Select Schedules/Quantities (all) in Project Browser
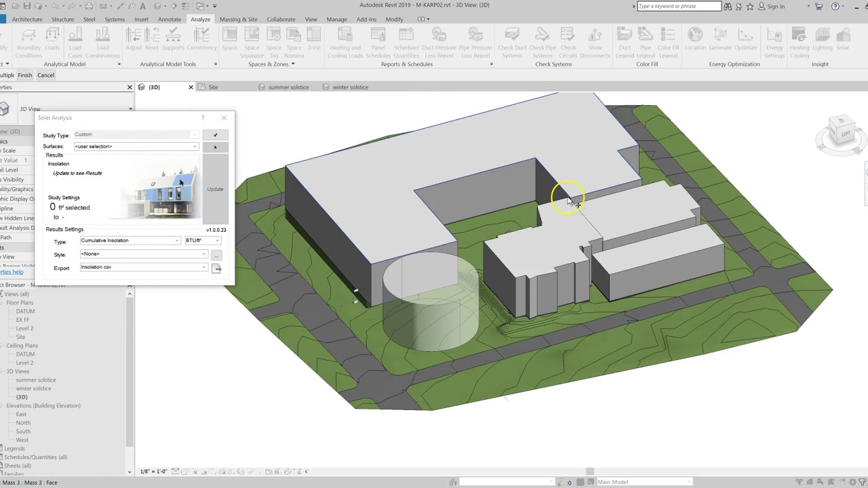Viewport: 868px width, 488px height. coord(36,457)
